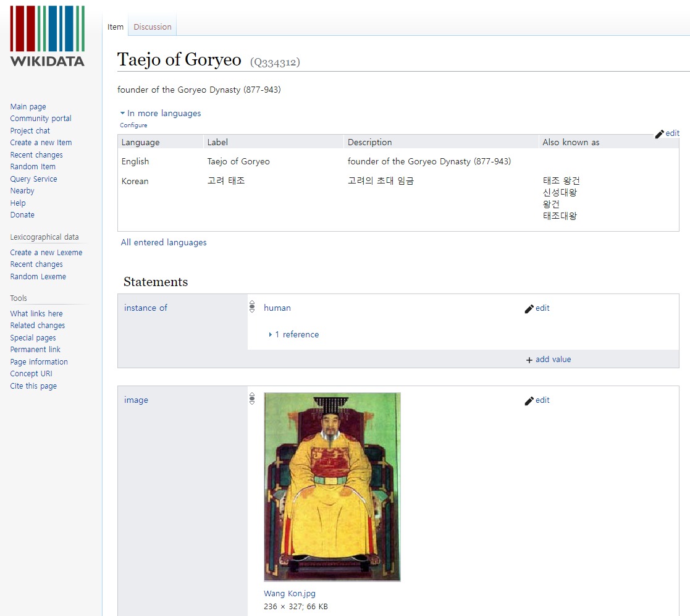The width and height of the screenshot is (690, 616).
Task: Open the Query Service link
Action: click(33, 179)
